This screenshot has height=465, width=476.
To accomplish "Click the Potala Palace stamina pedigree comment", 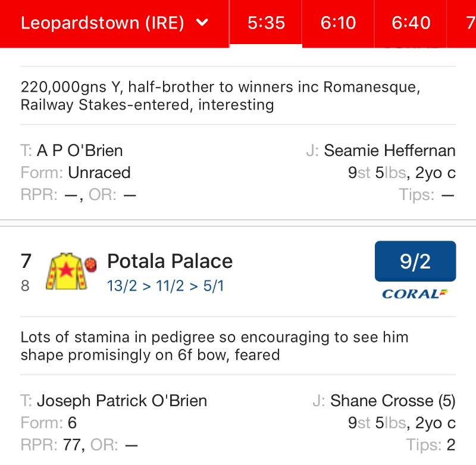I will tap(214, 346).
